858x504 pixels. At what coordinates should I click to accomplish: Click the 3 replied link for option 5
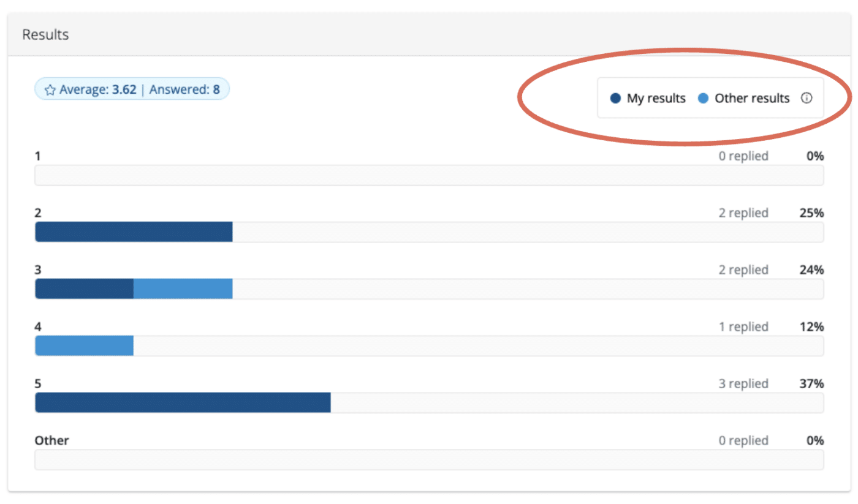[x=744, y=383]
